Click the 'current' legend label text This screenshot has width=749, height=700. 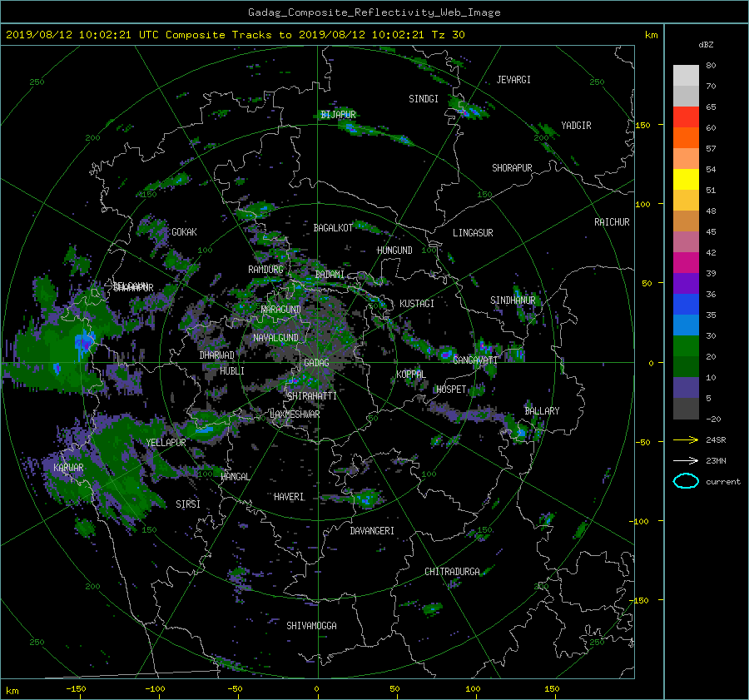(723, 482)
